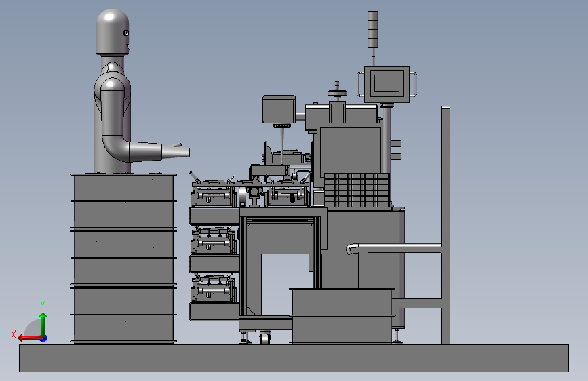Click the blue Z axis dot on triad
This screenshot has width=588, height=381.
pyautogui.click(x=44, y=338)
